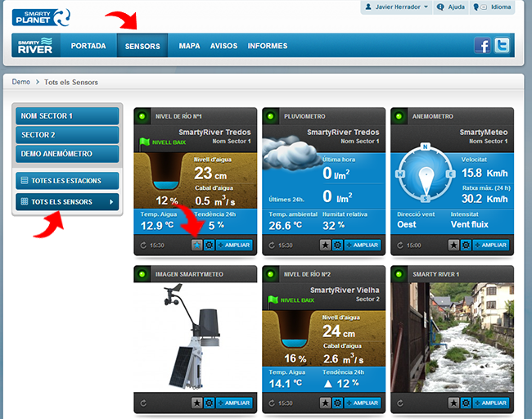Screen dimensions: 532x419
Task: Click Ampliar button on Pluviometro card
Action: [x=363, y=245]
